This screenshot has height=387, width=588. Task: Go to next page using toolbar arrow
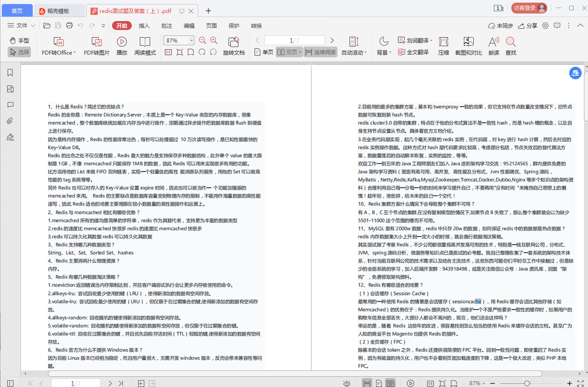332,40
